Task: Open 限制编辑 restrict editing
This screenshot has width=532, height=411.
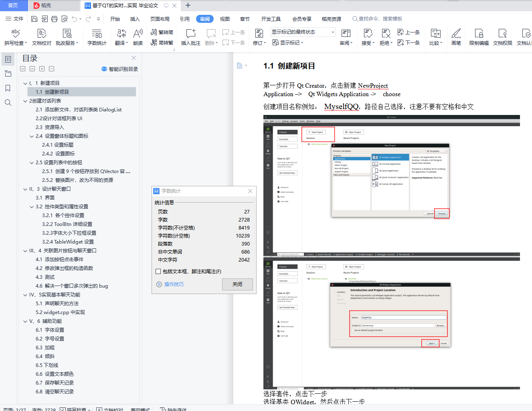Action: click(x=479, y=37)
